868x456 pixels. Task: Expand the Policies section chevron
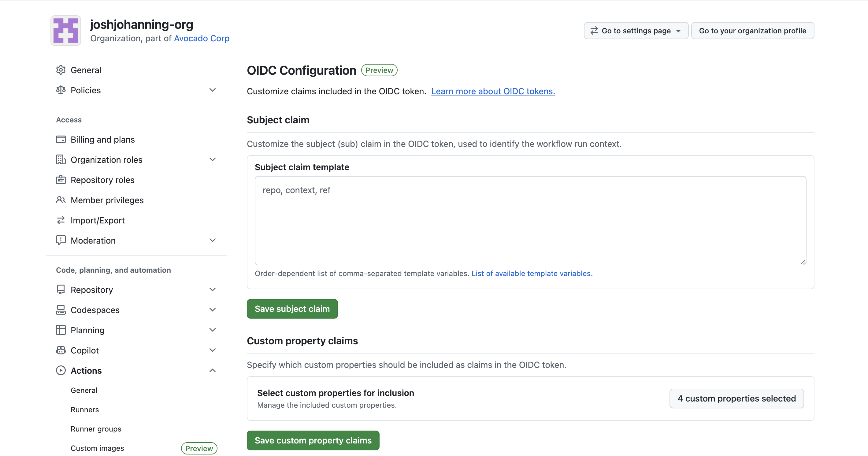coord(212,90)
